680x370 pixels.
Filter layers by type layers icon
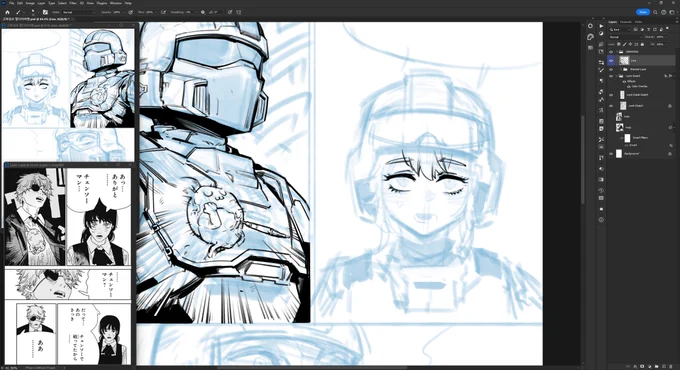(648, 29)
